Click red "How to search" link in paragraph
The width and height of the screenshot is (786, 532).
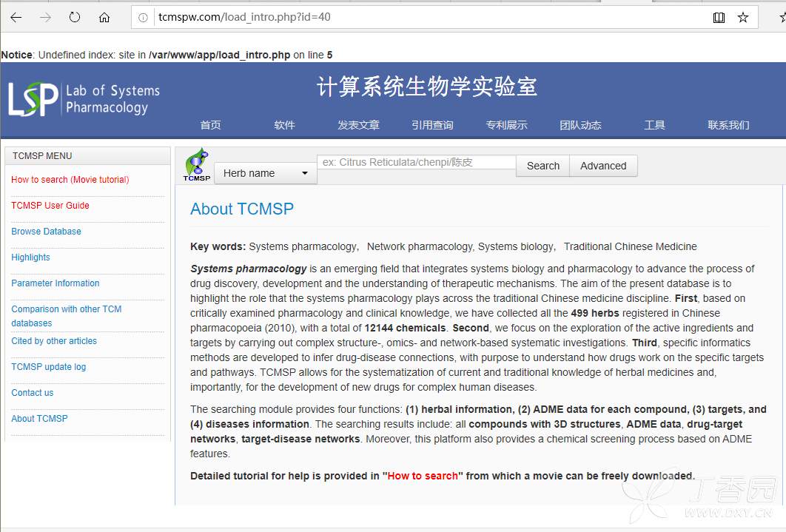click(x=423, y=476)
